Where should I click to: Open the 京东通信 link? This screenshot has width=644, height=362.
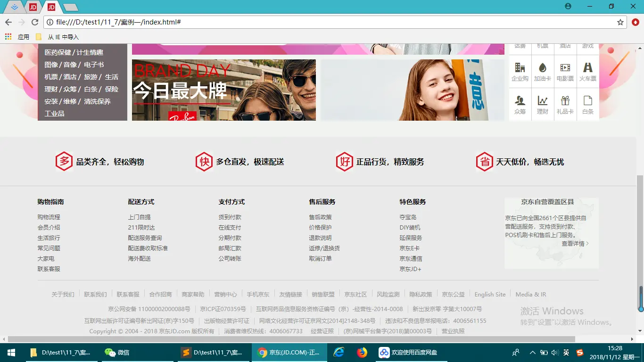[411, 259]
